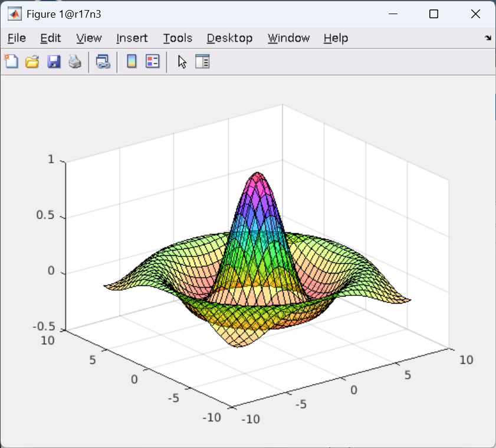The image size is (496, 448).
Task: Open the View menu
Action: (x=89, y=38)
